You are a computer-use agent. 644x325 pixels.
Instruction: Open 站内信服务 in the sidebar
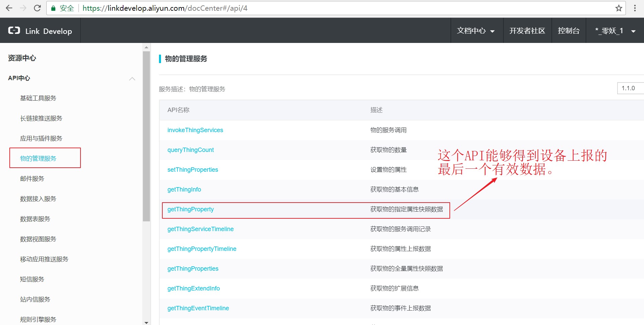point(35,300)
